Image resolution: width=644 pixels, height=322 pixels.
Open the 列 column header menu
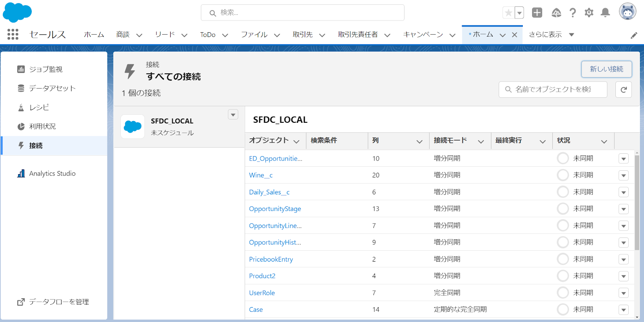click(419, 141)
